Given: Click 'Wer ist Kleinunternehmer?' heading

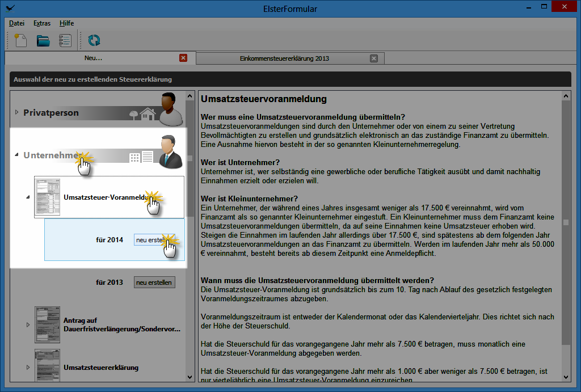Looking at the screenshot, I should point(250,199).
